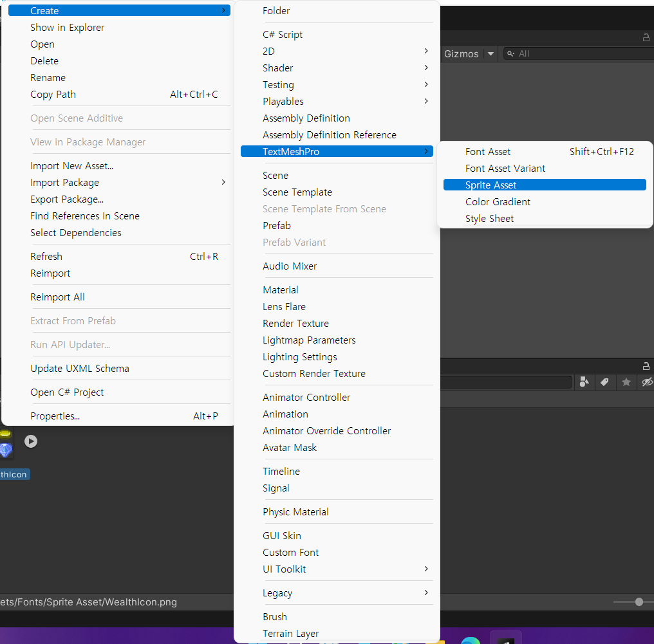Click the filter by Label tag icon
654x644 pixels.
605,382
